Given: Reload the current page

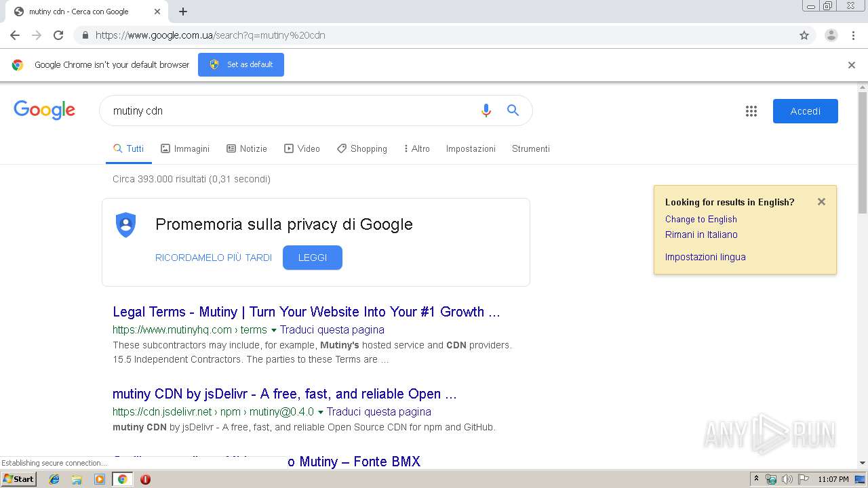Looking at the screenshot, I should [x=58, y=35].
